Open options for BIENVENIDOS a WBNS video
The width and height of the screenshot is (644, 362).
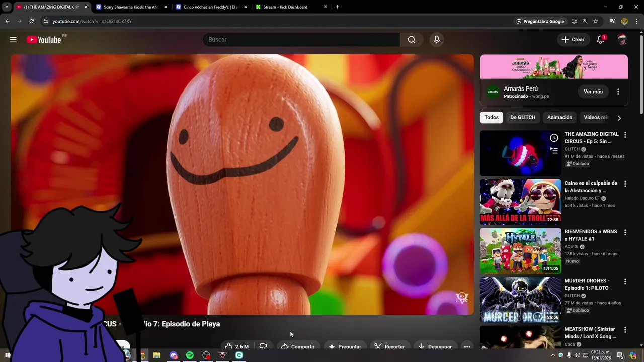point(625,233)
